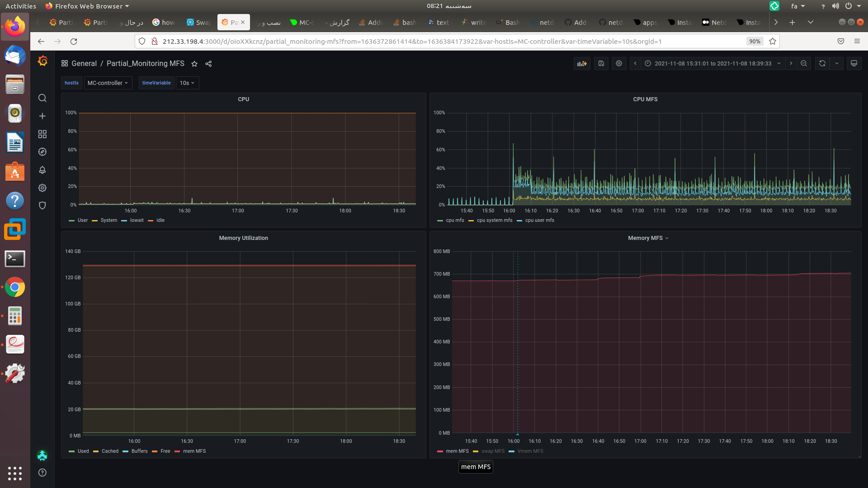Open the time range picker dropdown
The width and height of the screenshot is (868, 488).
(x=712, y=64)
